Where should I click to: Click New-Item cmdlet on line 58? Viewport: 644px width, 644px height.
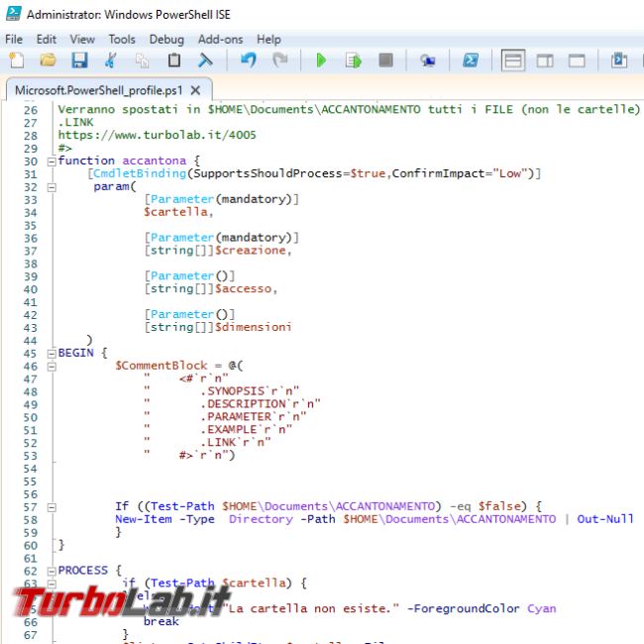click(x=144, y=519)
